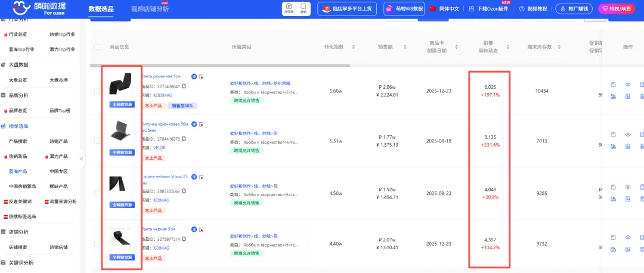Click the 特权/续费 button
The height and width of the screenshot is (273, 644).
point(617,9)
